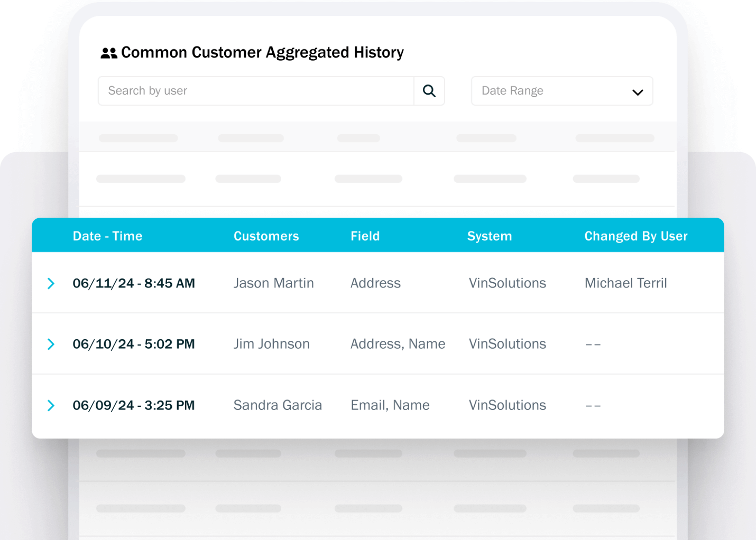
Task: Click the Address field in first row
Action: tap(375, 283)
